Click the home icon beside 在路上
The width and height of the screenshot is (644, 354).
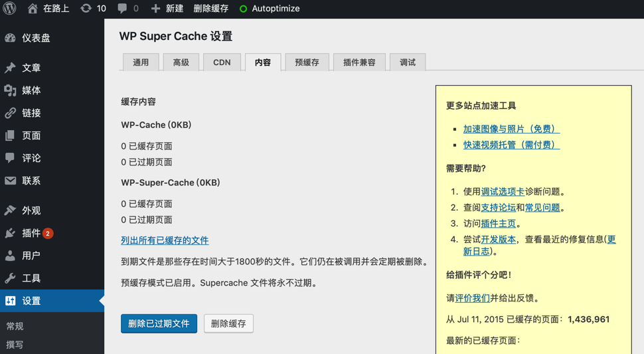pyautogui.click(x=33, y=8)
